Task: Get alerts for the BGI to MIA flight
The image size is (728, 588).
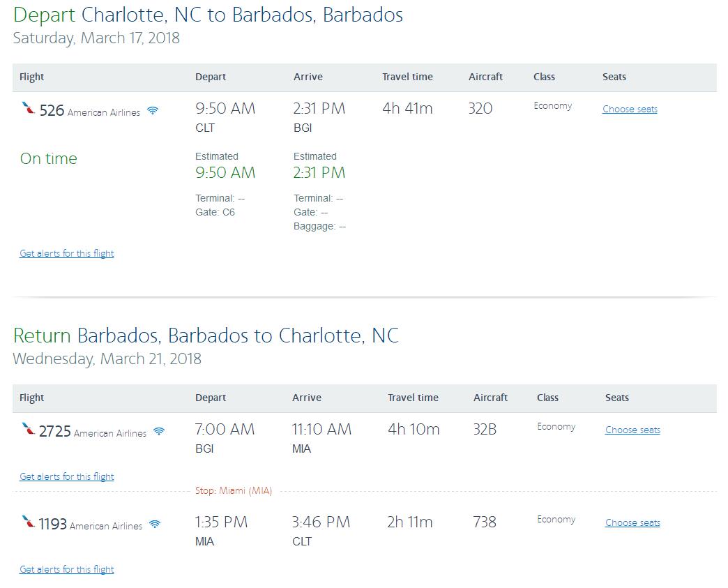Action: pyautogui.click(x=66, y=476)
